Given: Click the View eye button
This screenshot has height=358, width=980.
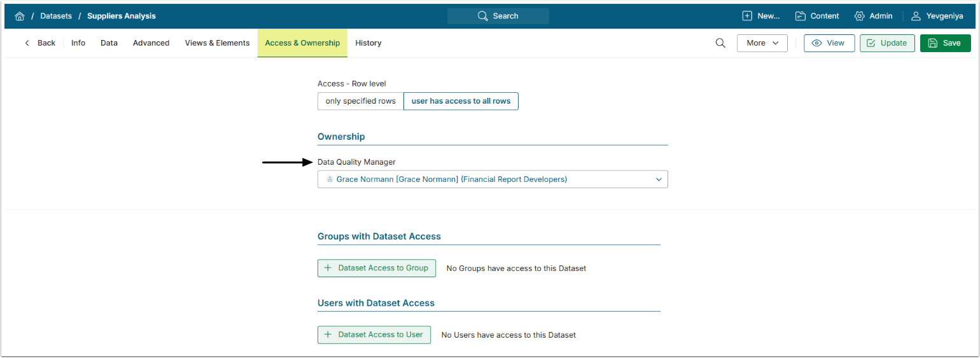Looking at the screenshot, I should click(x=829, y=43).
